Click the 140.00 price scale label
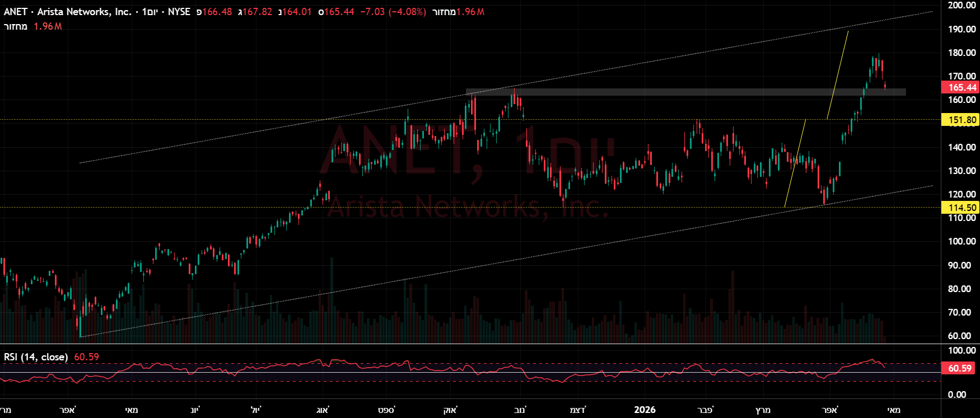Viewport: 980px width, 418px height. point(962,147)
